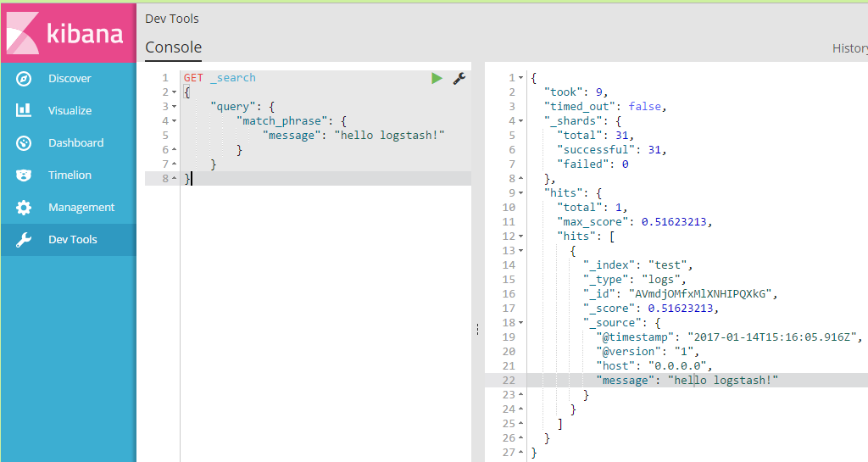Open request options wrench icon in editor

(459, 78)
